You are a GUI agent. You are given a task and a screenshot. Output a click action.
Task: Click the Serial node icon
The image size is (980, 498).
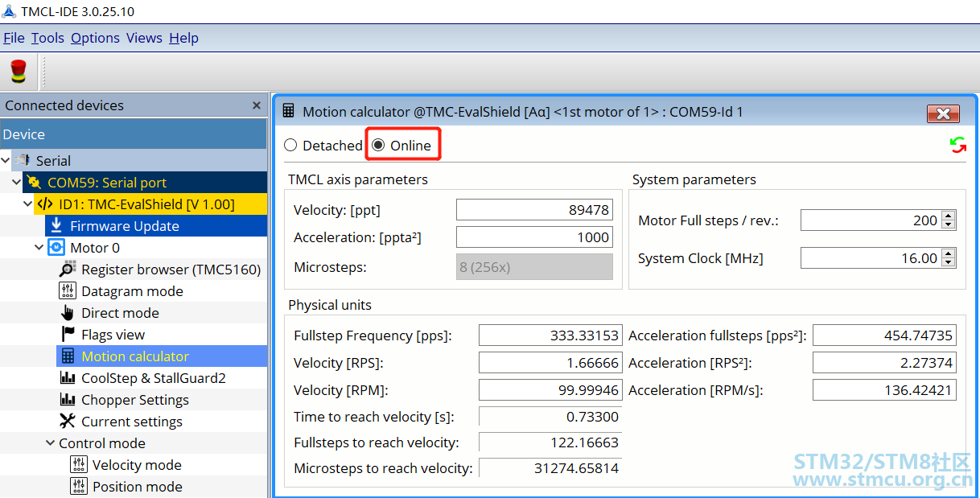point(23,161)
